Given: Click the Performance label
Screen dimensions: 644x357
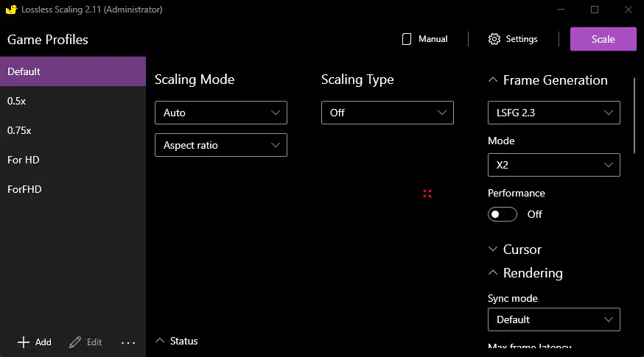Looking at the screenshot, I should coord(517,194).
